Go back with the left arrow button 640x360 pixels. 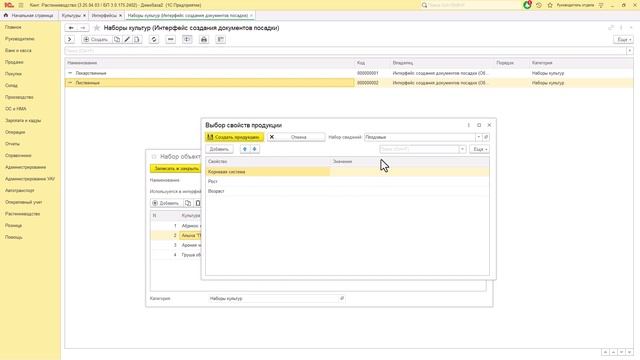pos(71,28)
